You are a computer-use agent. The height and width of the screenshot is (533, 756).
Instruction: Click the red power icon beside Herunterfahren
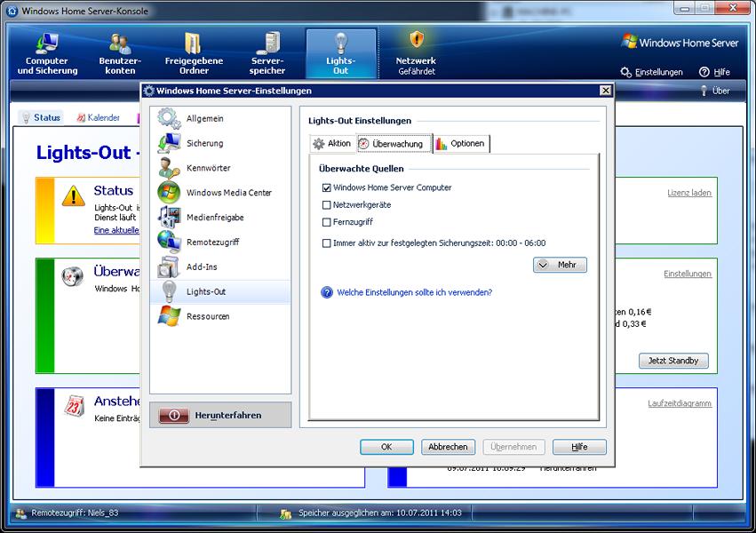pyautogui.click(x=174, y=415)
